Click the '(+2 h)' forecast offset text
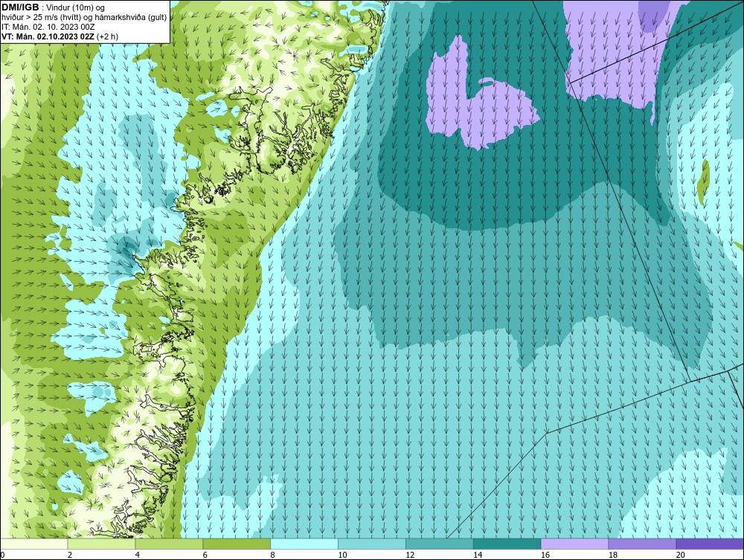744x560 pixels. pos(107,36)
